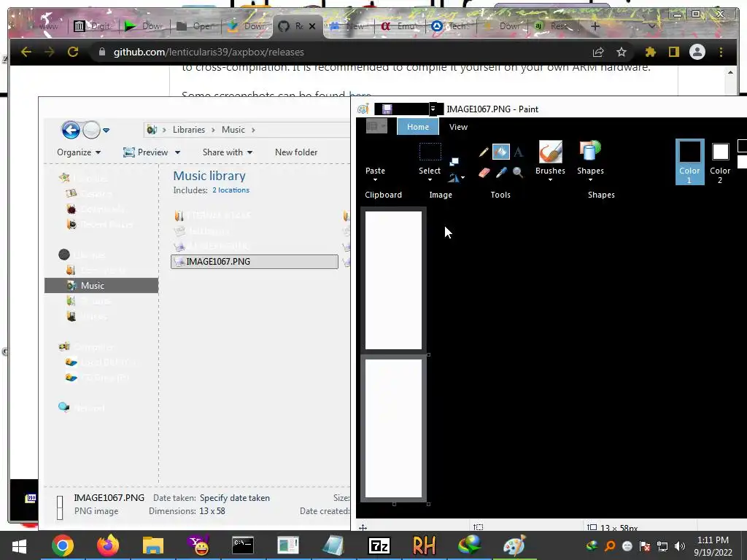Screen dimensions: 747x560
Task: Click the rectangular Select tool icon
Action: (x=430, y=152)
